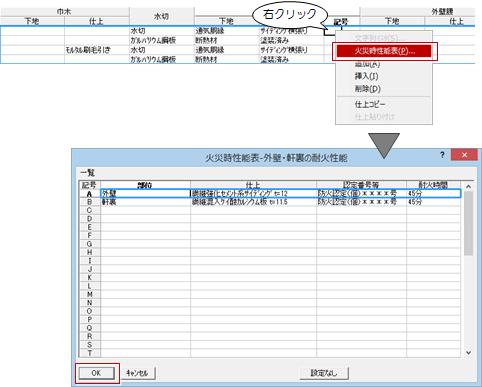Select 挿入(I) in the context menu
The width and height of the screenshot is (482, 387).
(367, 76)
